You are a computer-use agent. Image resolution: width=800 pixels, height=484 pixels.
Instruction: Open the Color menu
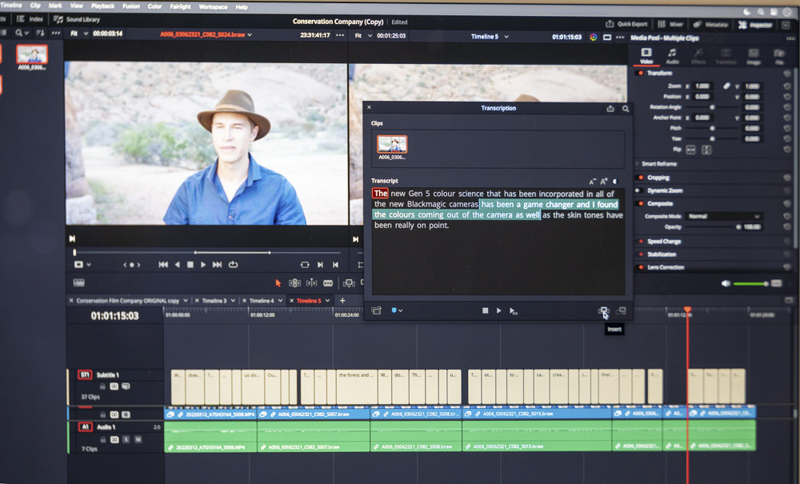point(155,7)
